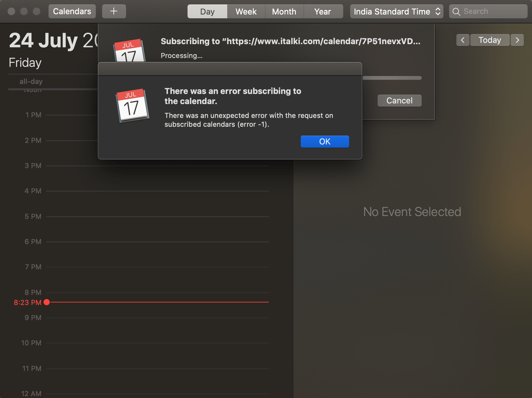This screenshot has width=532, height=398.
Task: Click the 8 PM time slot label
Action: 33,292
